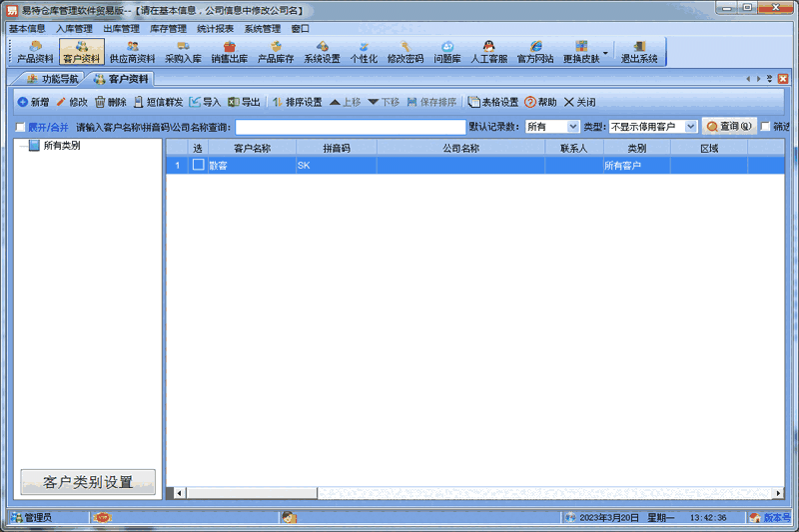Tick the checkbox for customer 散客

[x=198, y=165]
